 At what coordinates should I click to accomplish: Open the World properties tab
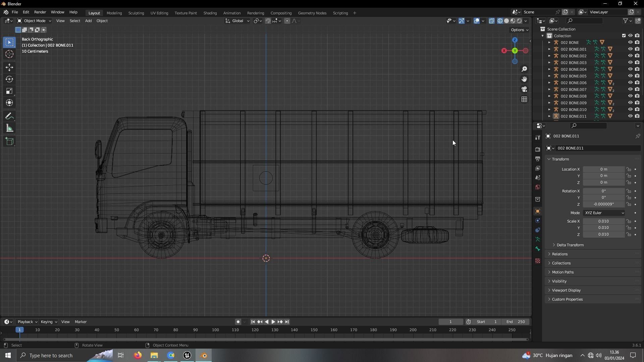pyautogui.click(x=538, y=187)
